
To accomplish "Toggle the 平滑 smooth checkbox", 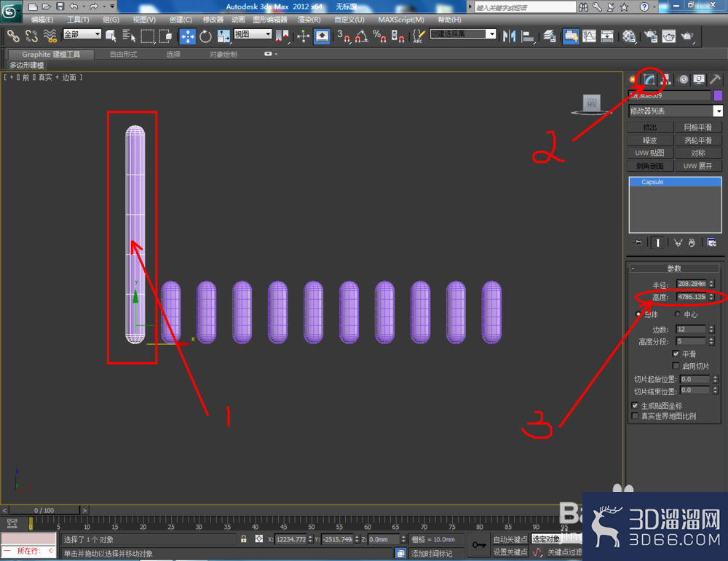I will (676, 354).
